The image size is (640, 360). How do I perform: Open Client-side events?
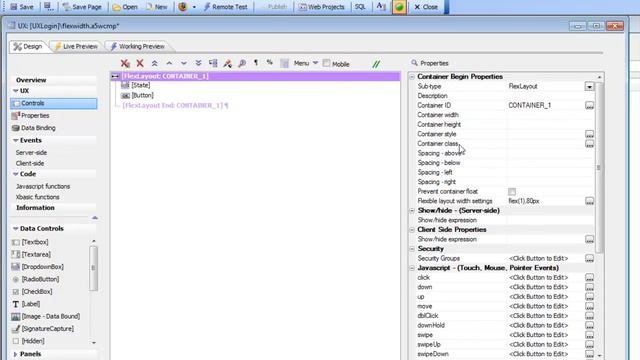coord(30,163)
